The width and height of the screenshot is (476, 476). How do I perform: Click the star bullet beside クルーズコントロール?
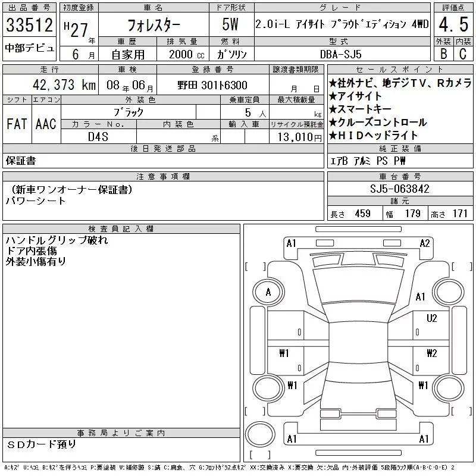point(333,123)
